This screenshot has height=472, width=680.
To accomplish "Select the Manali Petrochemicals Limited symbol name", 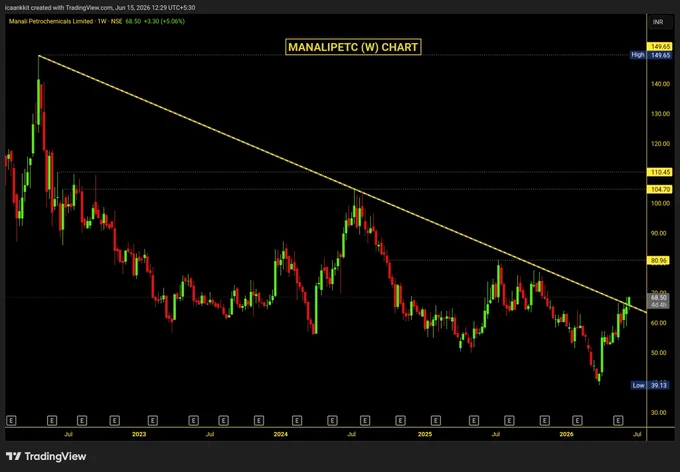I will 51,21.
